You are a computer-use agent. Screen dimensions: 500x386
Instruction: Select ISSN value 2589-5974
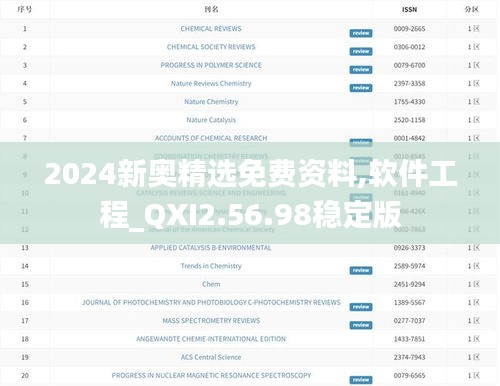click(409, 266)
